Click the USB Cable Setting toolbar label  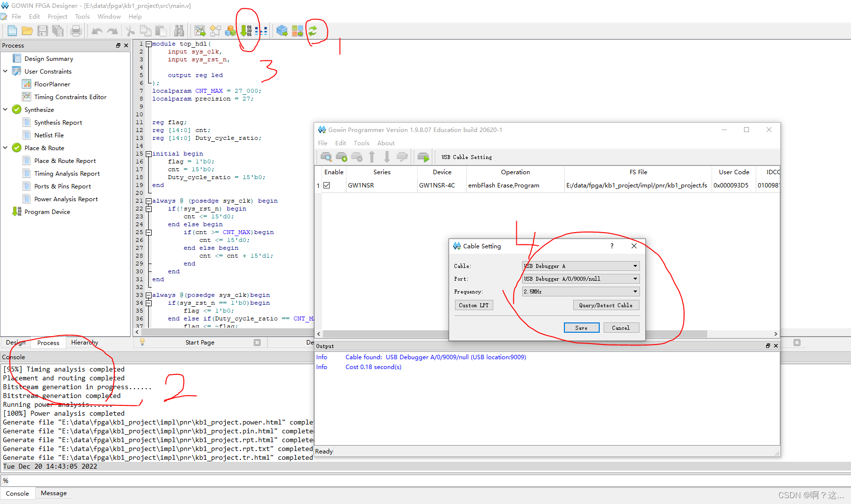click(466, 157)
